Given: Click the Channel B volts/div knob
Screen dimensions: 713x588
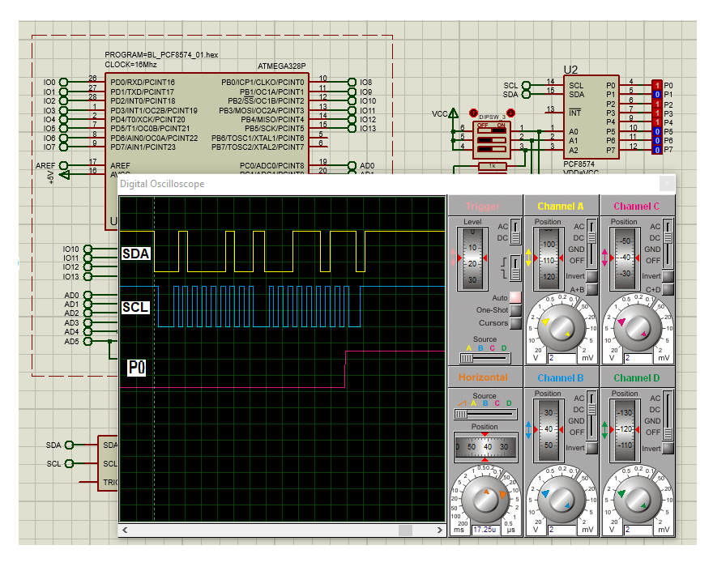Looking at the screenshot, I should click(561, 499).
